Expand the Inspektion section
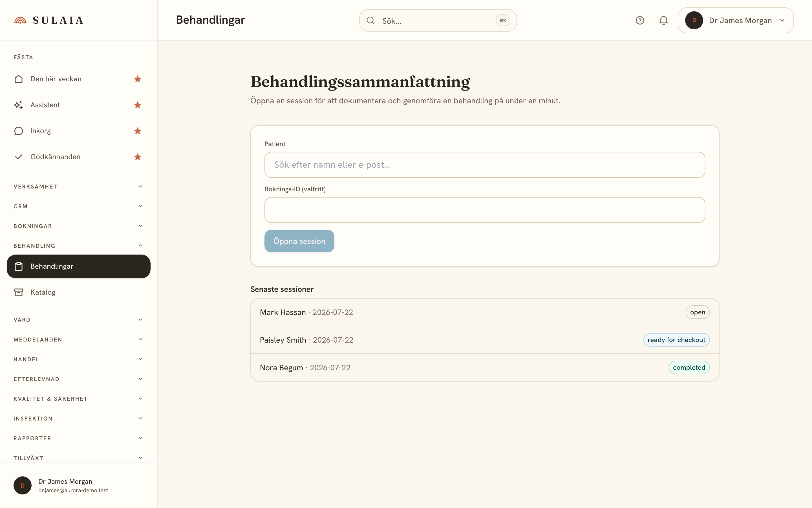This screenshot has width=812, height=508. pos(78,419)
